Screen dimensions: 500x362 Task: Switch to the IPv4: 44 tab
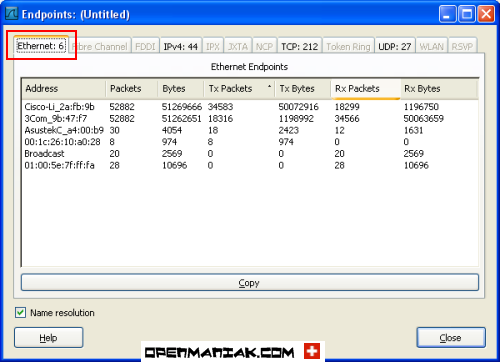[x=181, y=46]
